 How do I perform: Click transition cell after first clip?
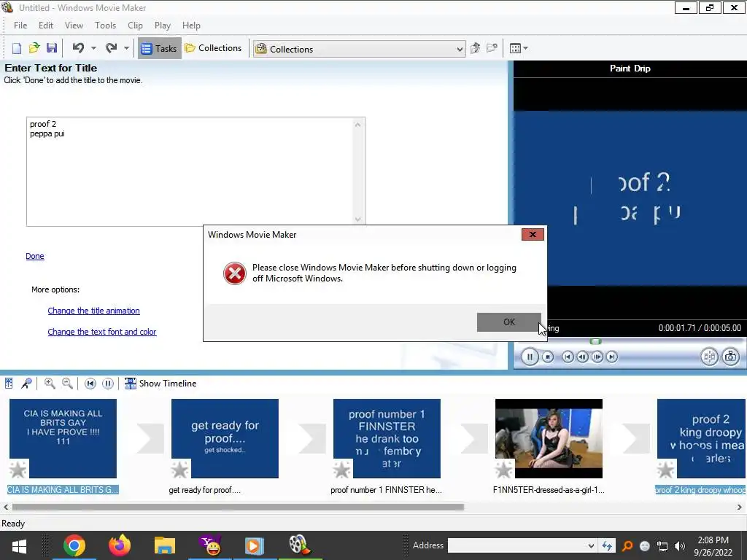(x=150, y=438)
